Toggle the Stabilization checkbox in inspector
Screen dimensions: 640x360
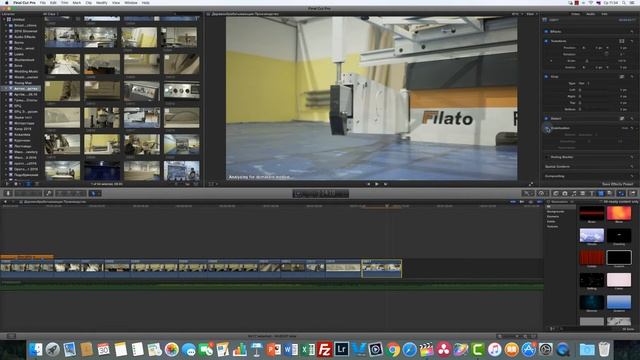pyautogui.click(x=547, y=128)
